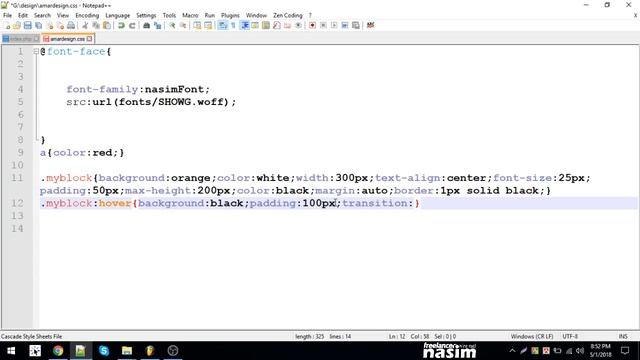Toggle synchronize vertical scrolling

(197, 25)
